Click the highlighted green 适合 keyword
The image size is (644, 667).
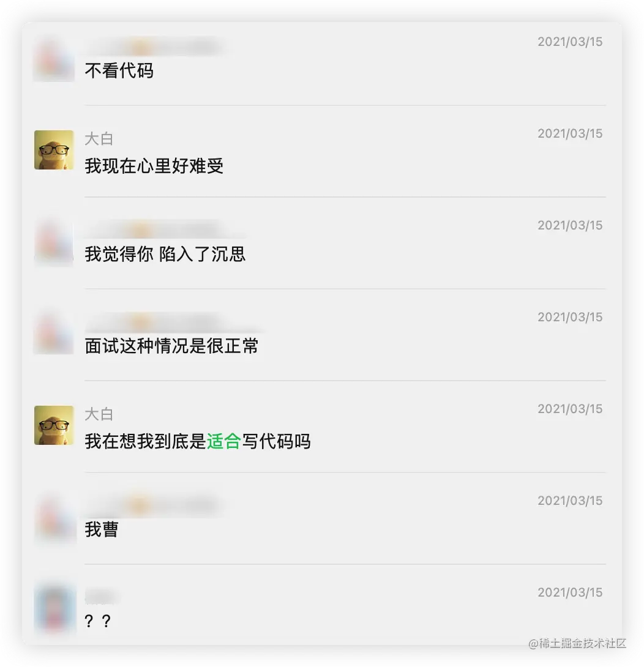click(x=224, y=441)
